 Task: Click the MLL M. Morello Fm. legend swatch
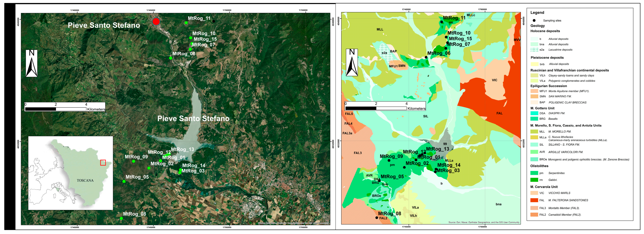[534, 131]
